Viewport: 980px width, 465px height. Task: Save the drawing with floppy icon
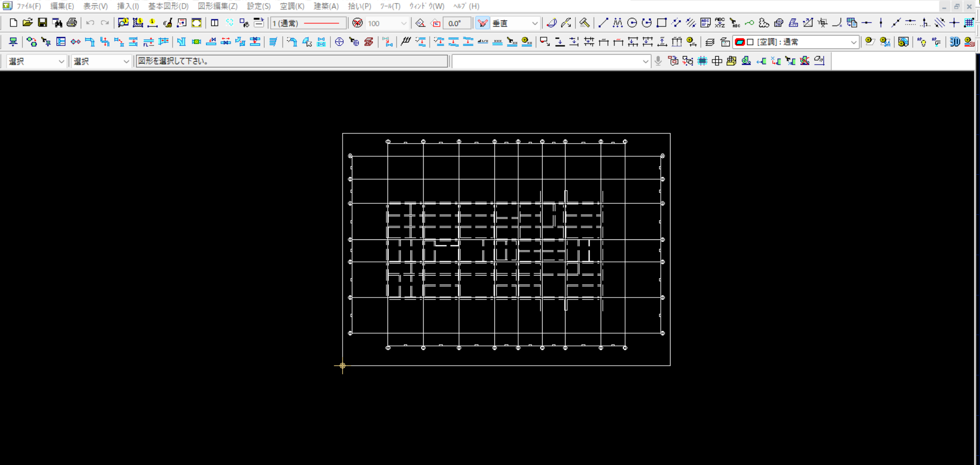click(x=42, y=23)
